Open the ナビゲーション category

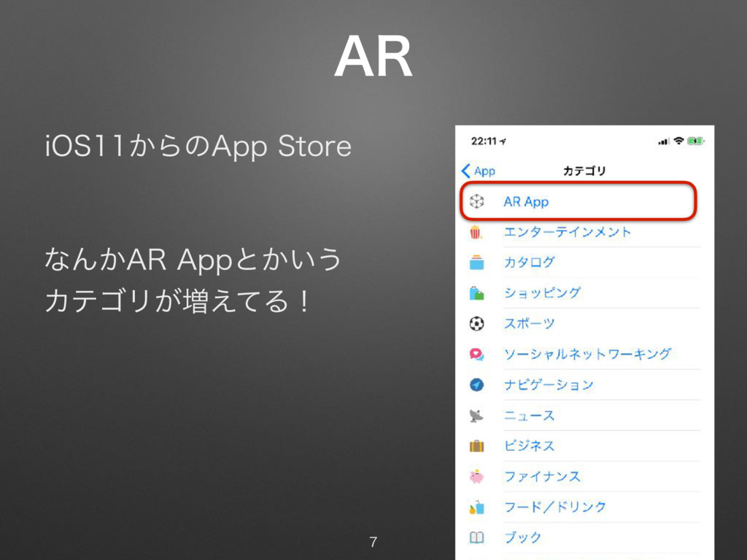578,385
